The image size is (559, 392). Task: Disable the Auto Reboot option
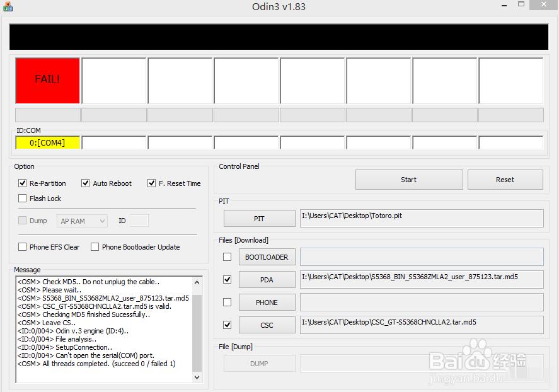[85, 183]
